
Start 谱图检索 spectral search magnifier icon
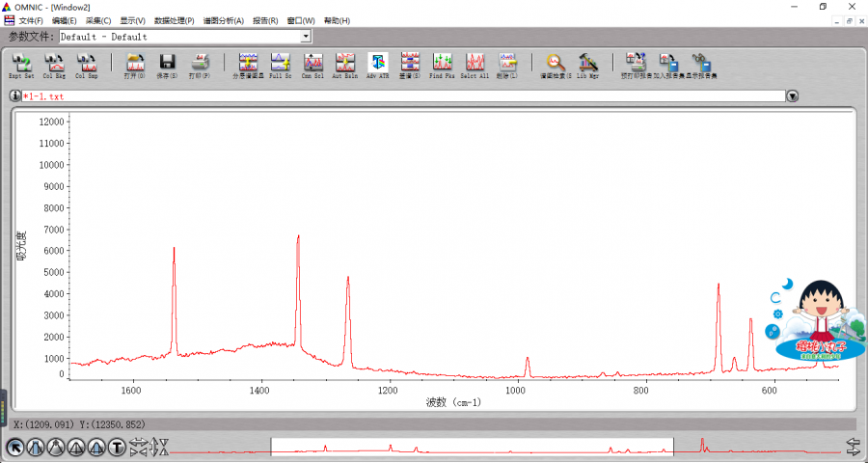(x=556, y=66)
